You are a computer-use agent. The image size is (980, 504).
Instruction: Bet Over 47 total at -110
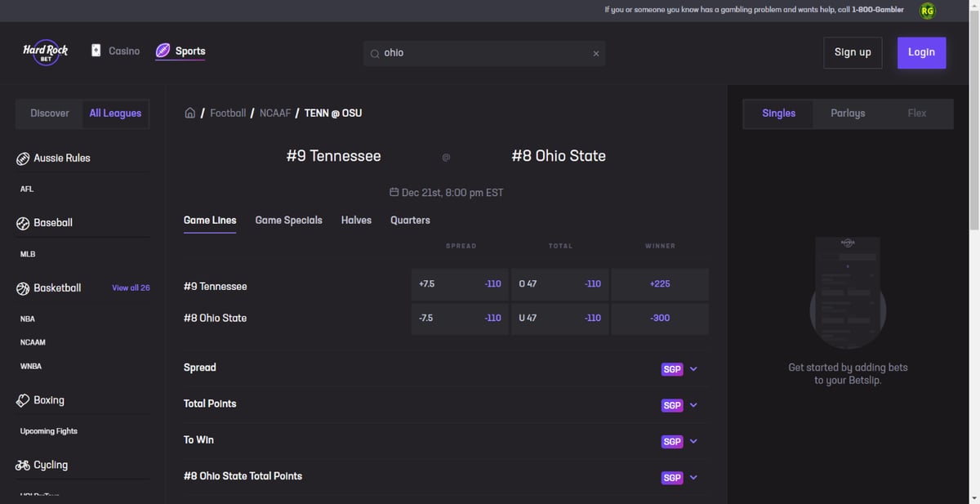point(559,284)
